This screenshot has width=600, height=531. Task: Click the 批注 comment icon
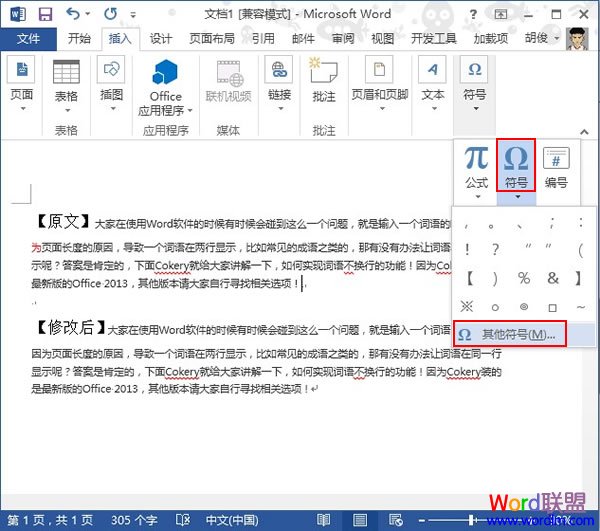click(323, 80)
